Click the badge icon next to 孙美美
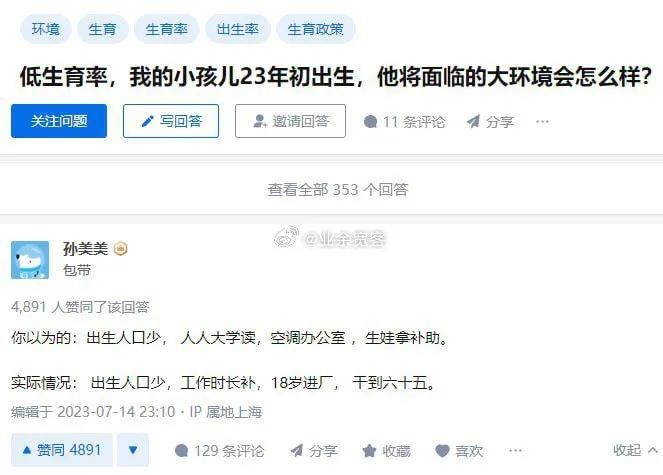The height and width of the screenshot is (475, 663). click(121, 248)
